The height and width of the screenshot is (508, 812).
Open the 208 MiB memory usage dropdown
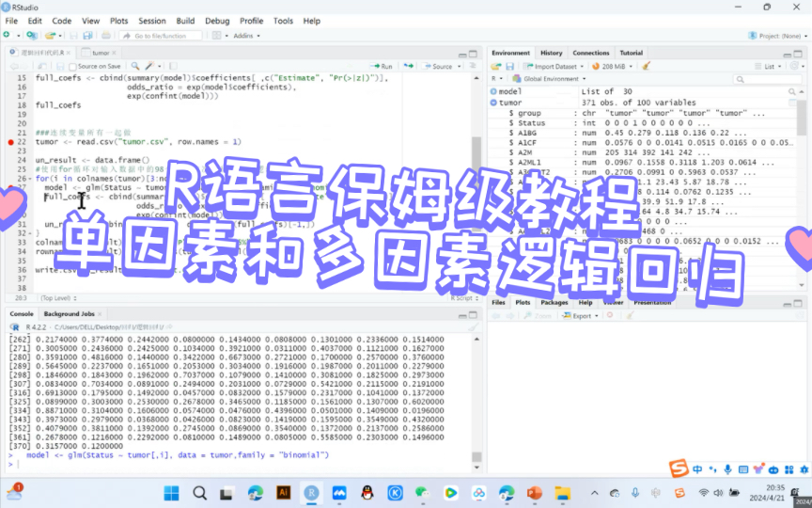click(x=613, y=67)
